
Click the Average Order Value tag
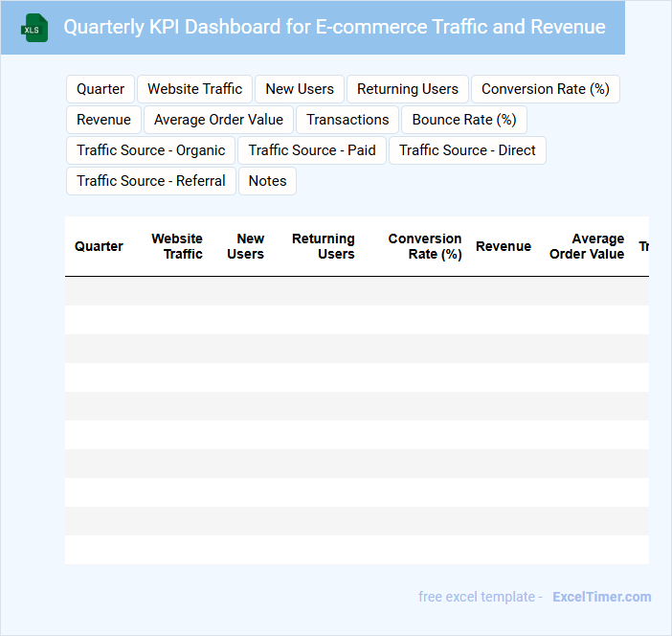pyautogui.click(x=218, y=120)
